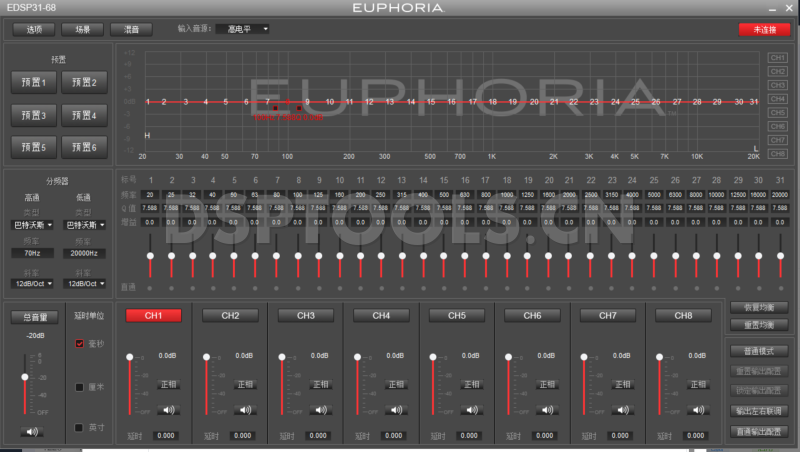Click the CH1 延时 delay input field
Image resolution: width=800 pixels, height=452 pixels.
point(167,435)
